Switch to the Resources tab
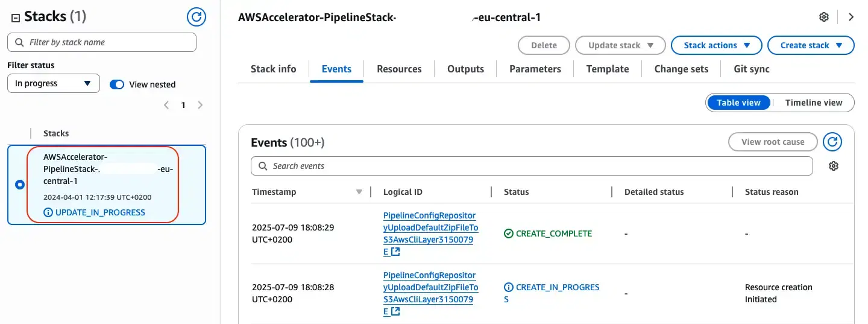Viewport: 868px width, 324px height. point(399,69)
